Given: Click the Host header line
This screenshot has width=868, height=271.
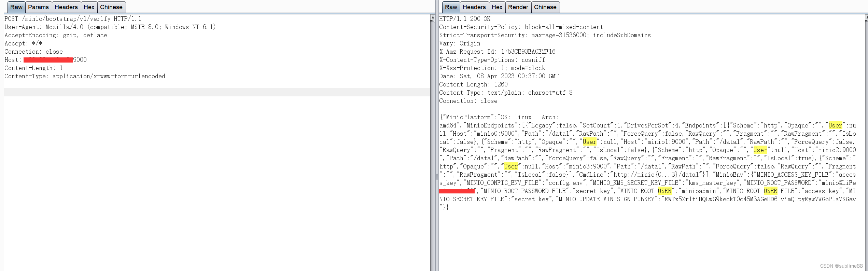Looking at the screenshot, I should tap(45, 60).
